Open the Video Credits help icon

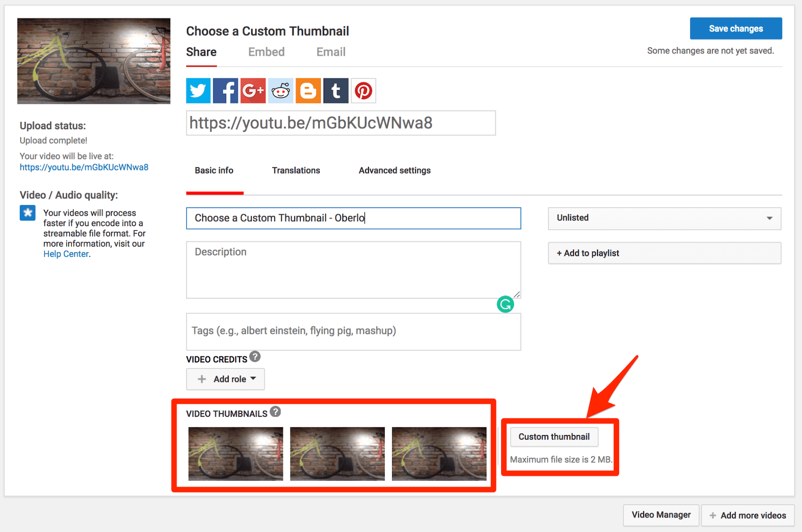click(x=255, y=357)
